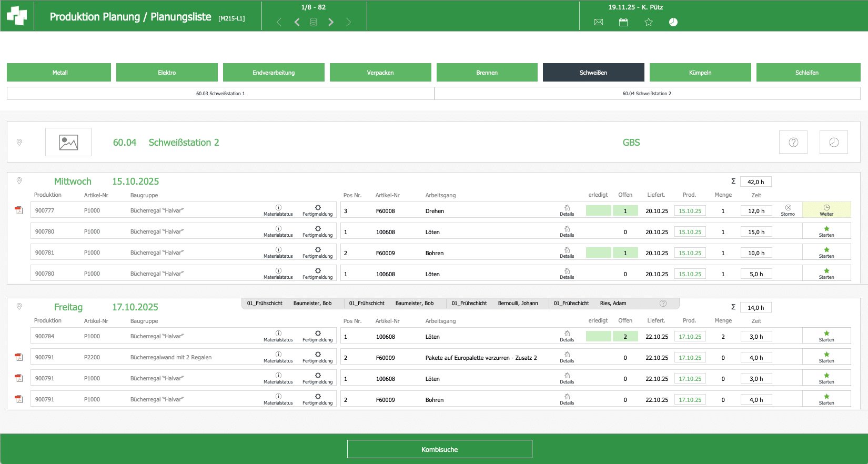The width and height of the screenshot is (868, 464).
Task: Open Details for the Drehen operation
Action: 567,210
